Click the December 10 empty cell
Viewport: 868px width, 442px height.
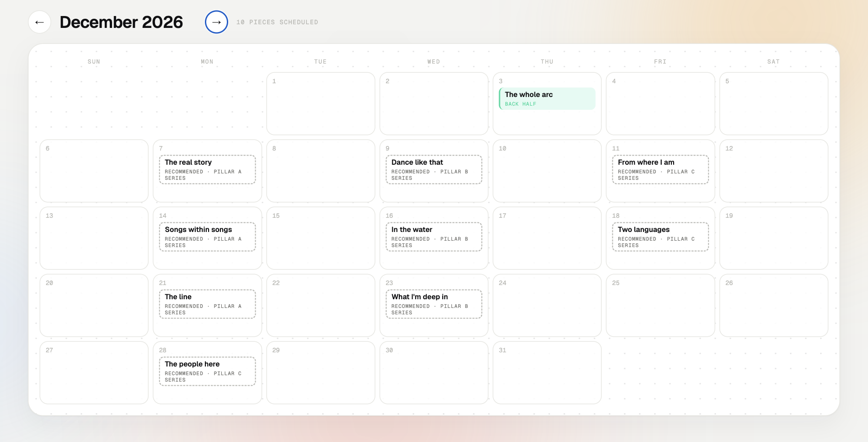[547, 171]
